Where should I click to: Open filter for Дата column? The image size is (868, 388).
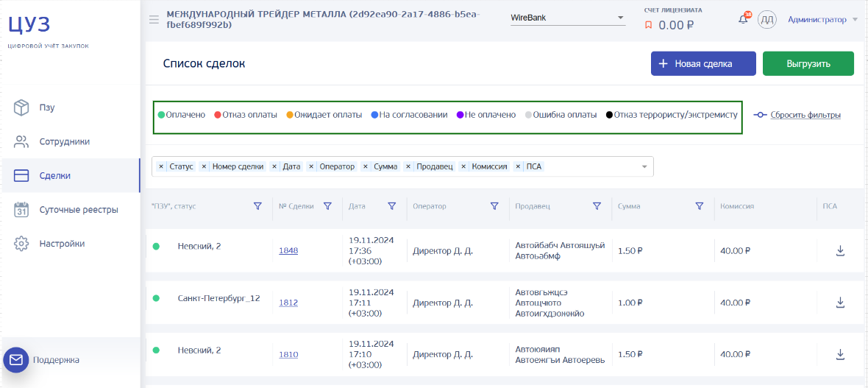[392, 206]
